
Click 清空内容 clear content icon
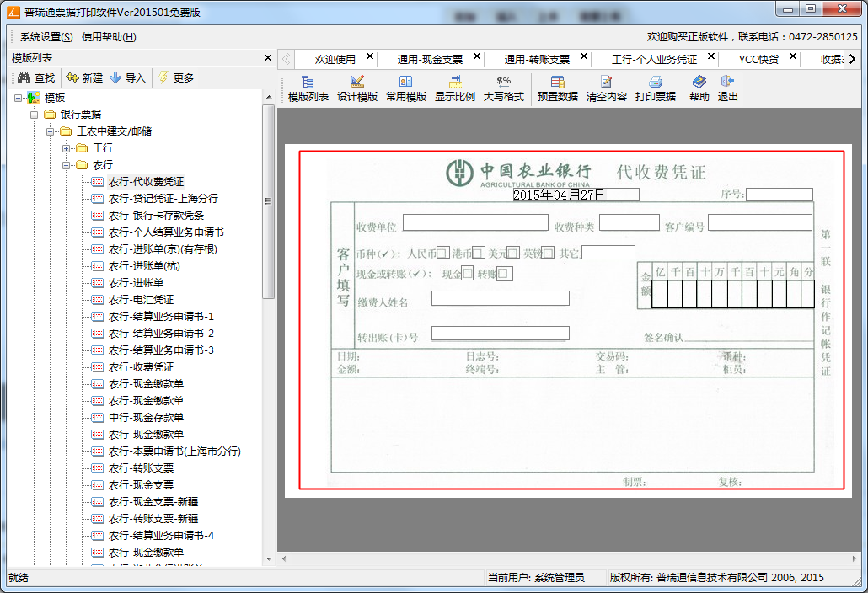pos(606,88)
